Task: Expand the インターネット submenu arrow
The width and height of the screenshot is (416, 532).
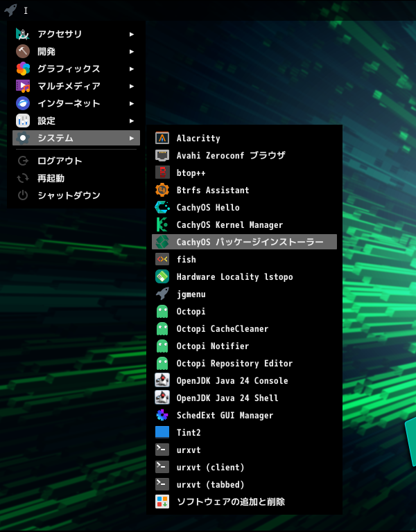Action: coord(132,103)
